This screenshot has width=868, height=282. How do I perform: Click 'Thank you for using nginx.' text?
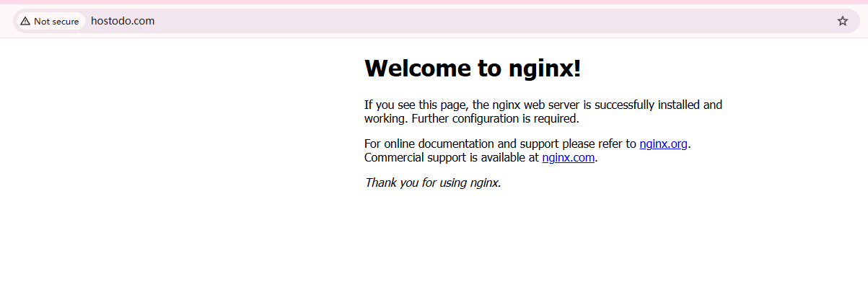(x=433, y=182)
